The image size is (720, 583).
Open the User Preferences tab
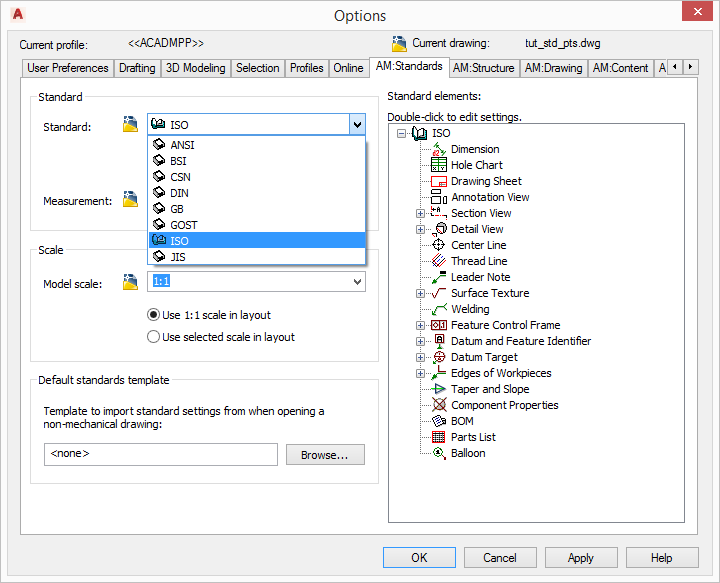(x=68, y=68)
